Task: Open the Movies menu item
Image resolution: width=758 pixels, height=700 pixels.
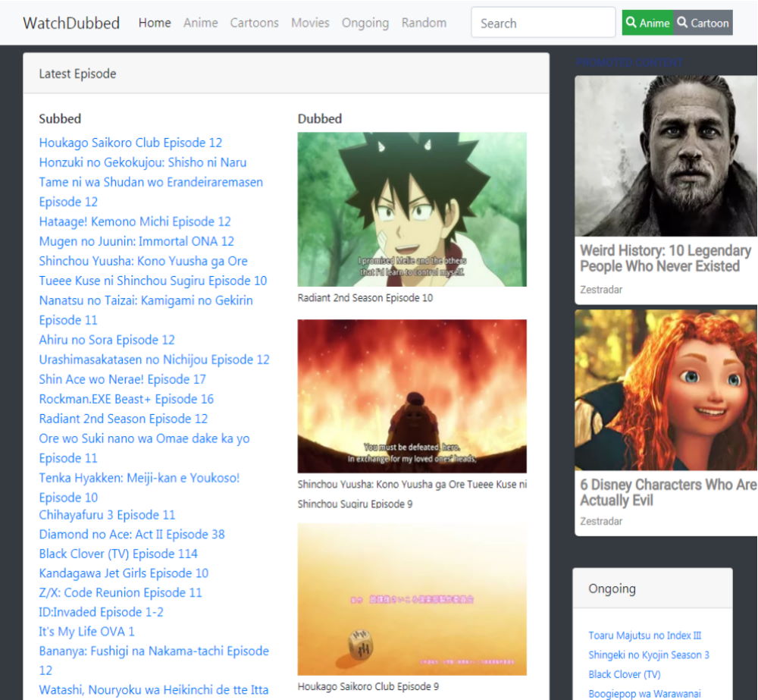Action: (x=310, y=23)
